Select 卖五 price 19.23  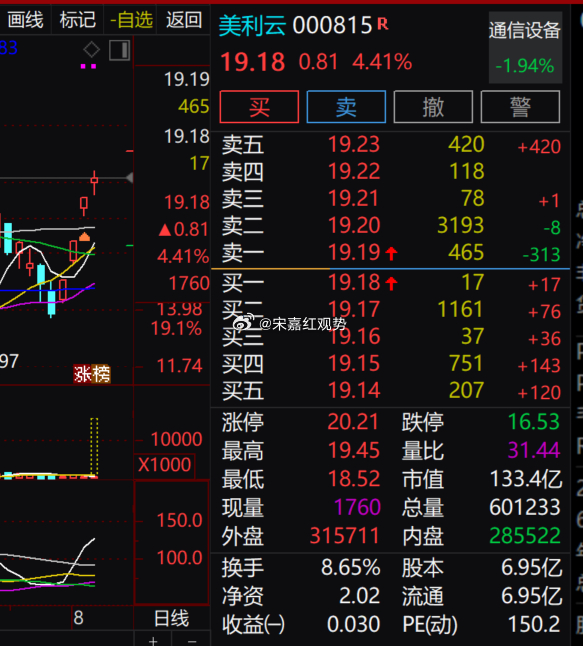[x=354, y=145]
